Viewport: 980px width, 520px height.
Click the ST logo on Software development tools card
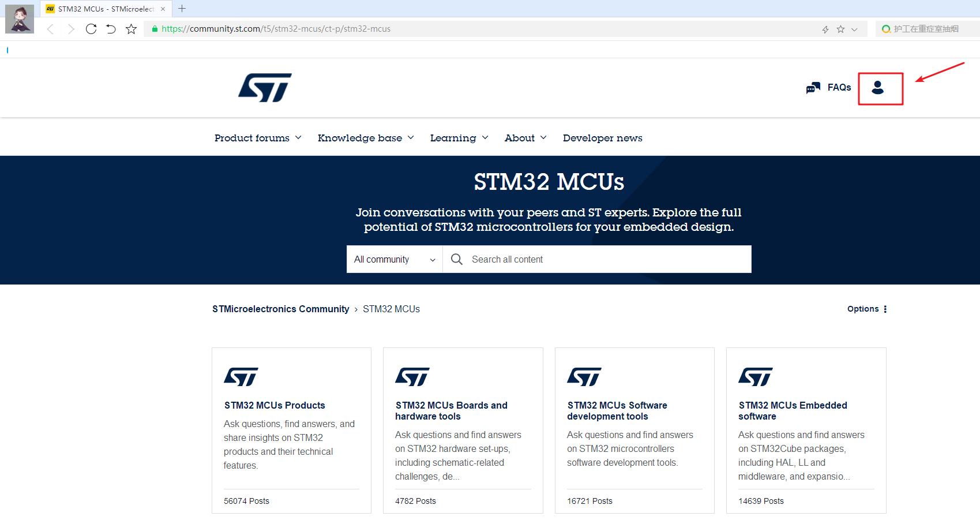584,377
